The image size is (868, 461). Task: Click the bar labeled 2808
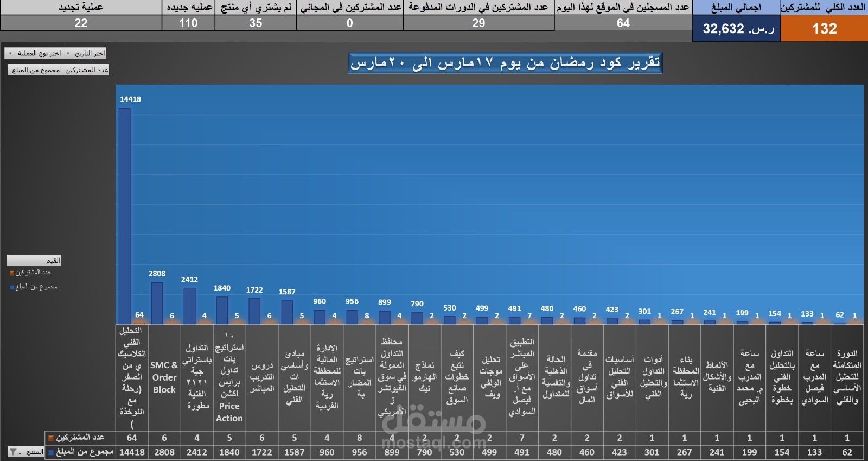(157, 303)
